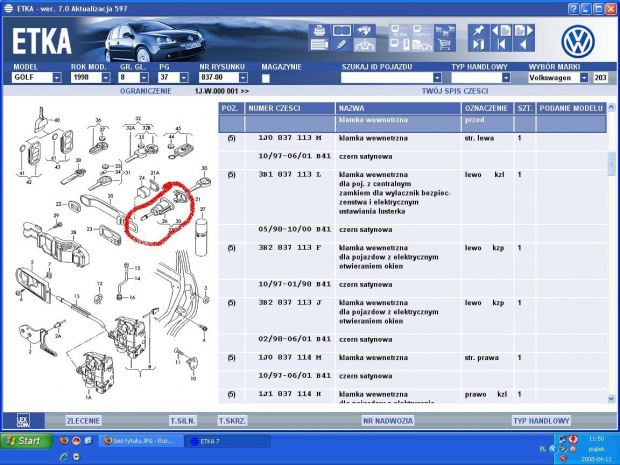Click the PL language indicator in tray
This screenshot has height=465, width=620.
tap(542, 449)
